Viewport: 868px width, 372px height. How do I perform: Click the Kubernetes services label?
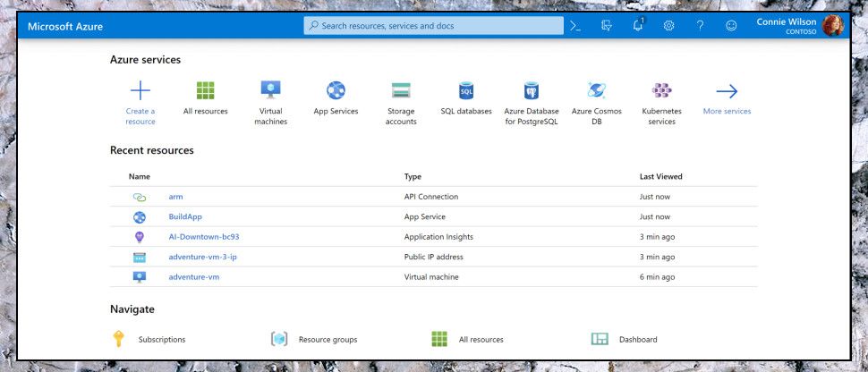(661, 116)
